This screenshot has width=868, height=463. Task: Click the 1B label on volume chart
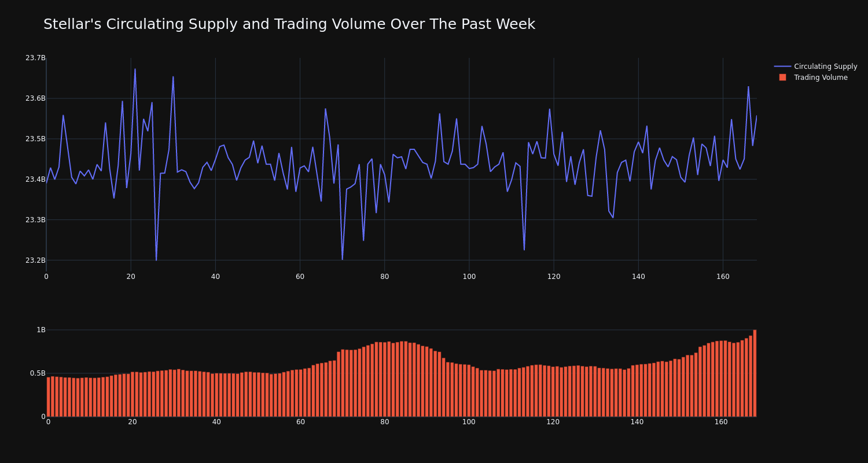click(x=41, y=330)
